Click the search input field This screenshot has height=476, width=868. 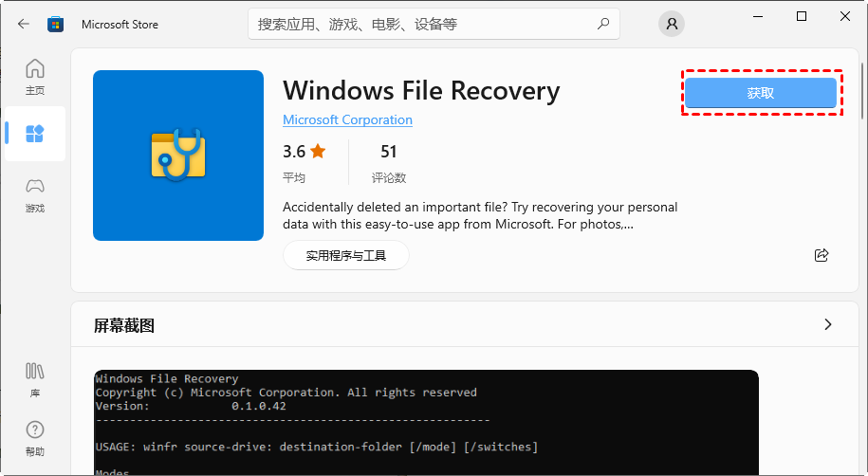click(x=434, y=24)
